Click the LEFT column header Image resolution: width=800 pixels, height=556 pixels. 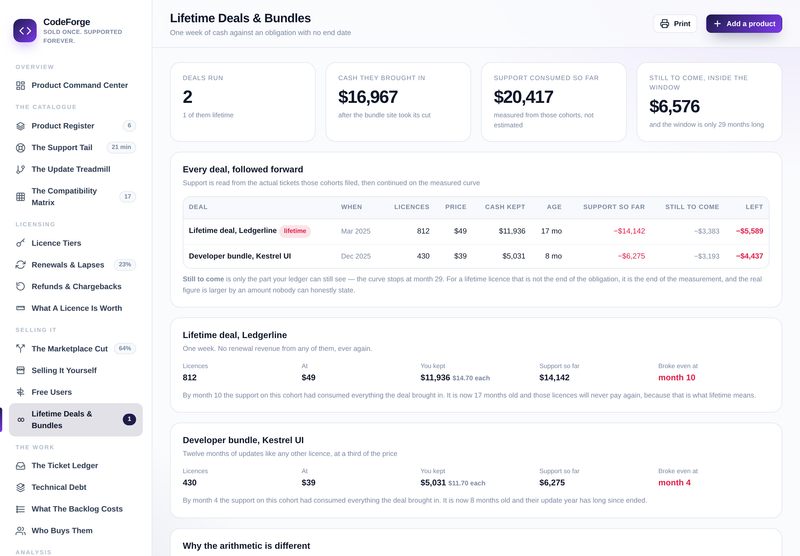click(x=754, y=207)
